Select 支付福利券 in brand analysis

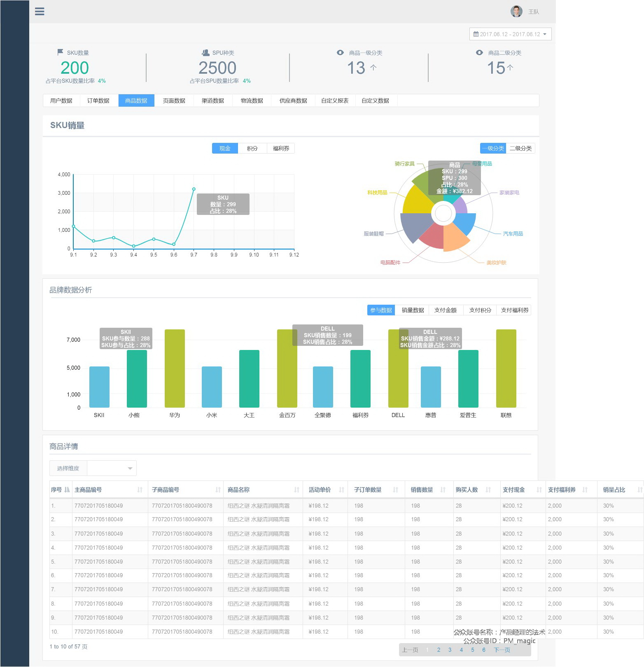pos(515,310)
